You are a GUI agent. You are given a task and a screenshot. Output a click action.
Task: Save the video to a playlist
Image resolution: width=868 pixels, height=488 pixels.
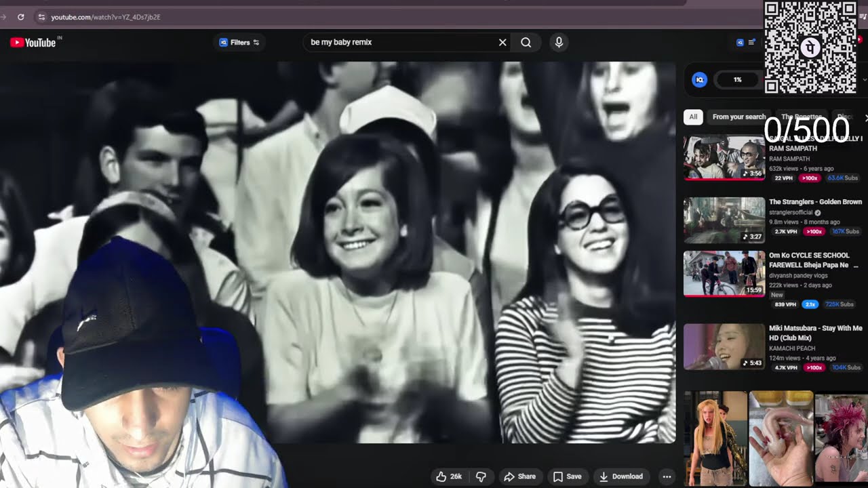point(567,476)
